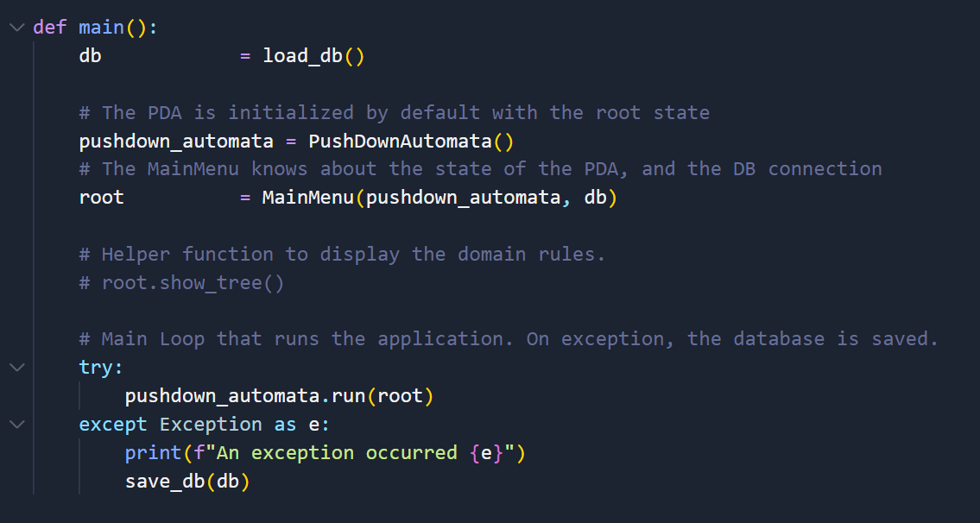980x523 pixels.
Task: Click the comment '# The PDA is initialized by default'
Action: point(395,113)
